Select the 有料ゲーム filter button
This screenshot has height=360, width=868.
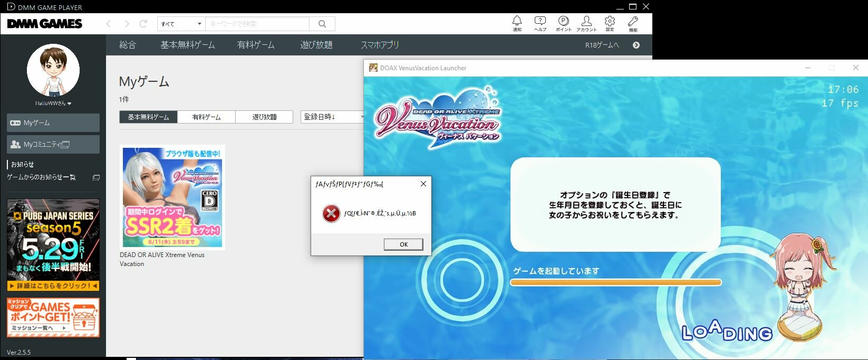click(206, 117)
